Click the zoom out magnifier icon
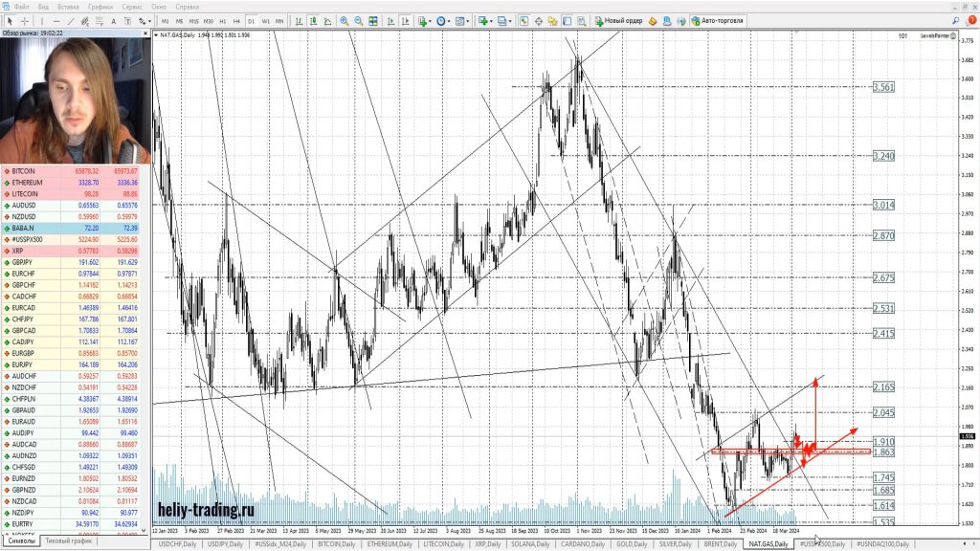 [357, 20]
